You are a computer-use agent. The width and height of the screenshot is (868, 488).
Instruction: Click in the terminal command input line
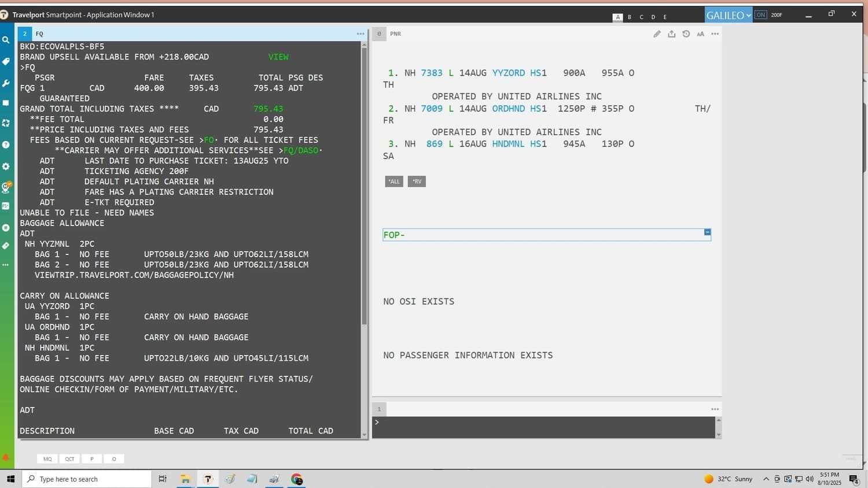tap(544, 427)
